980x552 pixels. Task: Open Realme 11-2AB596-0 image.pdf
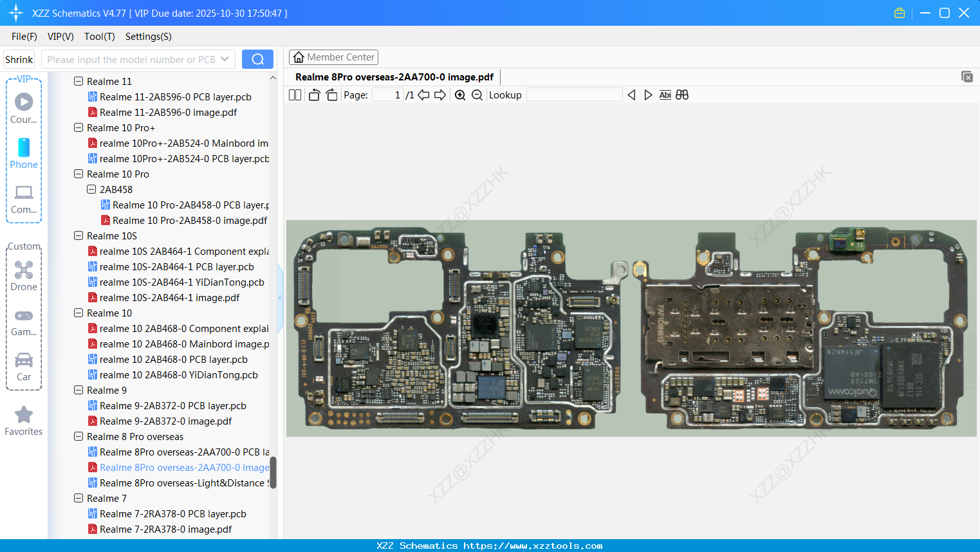click(169, 112)
